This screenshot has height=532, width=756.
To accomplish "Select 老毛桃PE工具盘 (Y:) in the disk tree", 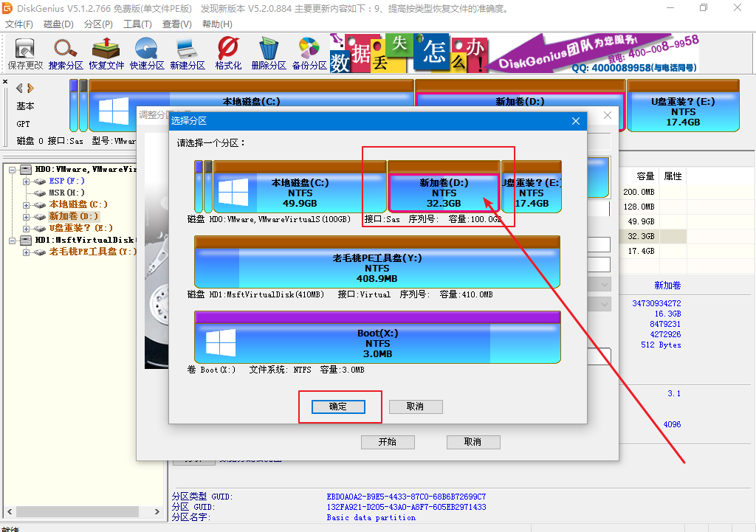I will click(92, 252).
